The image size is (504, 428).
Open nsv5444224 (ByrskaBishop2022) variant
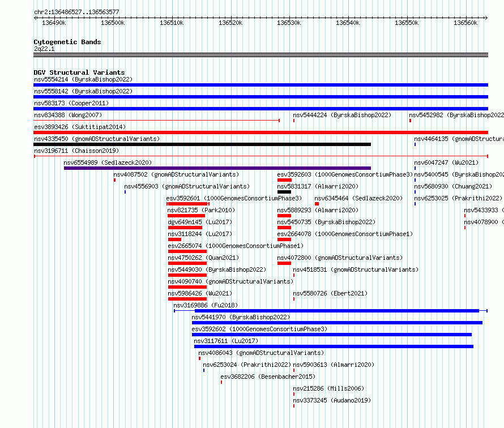pos(342,115)
